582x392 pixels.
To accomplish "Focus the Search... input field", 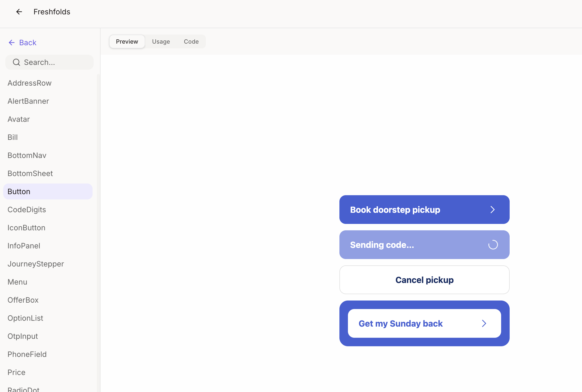I will point(49,62).
